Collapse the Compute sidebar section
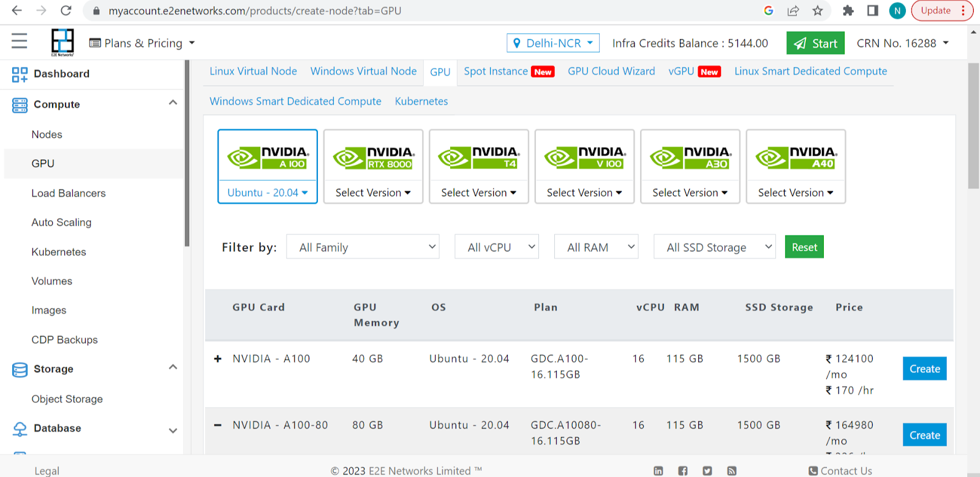The height and width of the screenshot is (477, 980). coord(173,103)
